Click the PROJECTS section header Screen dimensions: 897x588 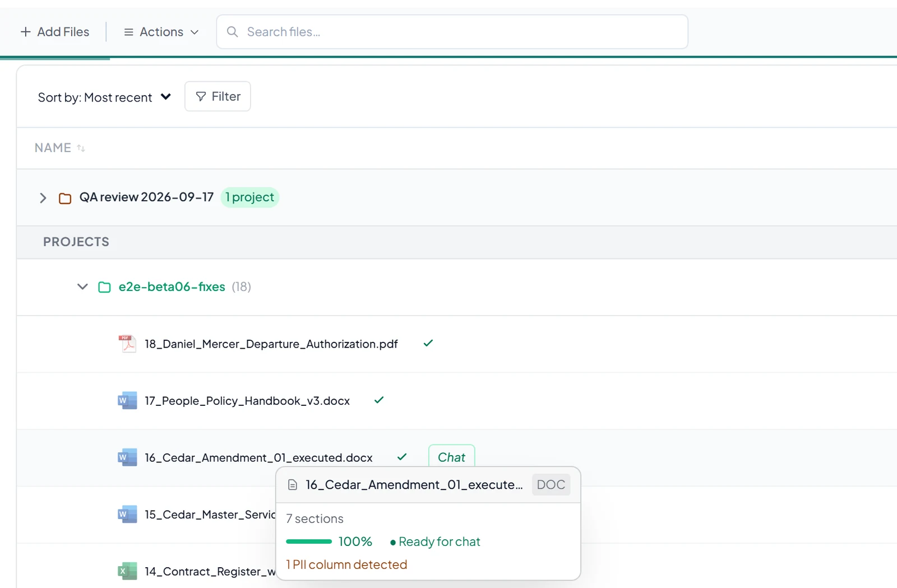pyautogui.click(x=76, y=242)
